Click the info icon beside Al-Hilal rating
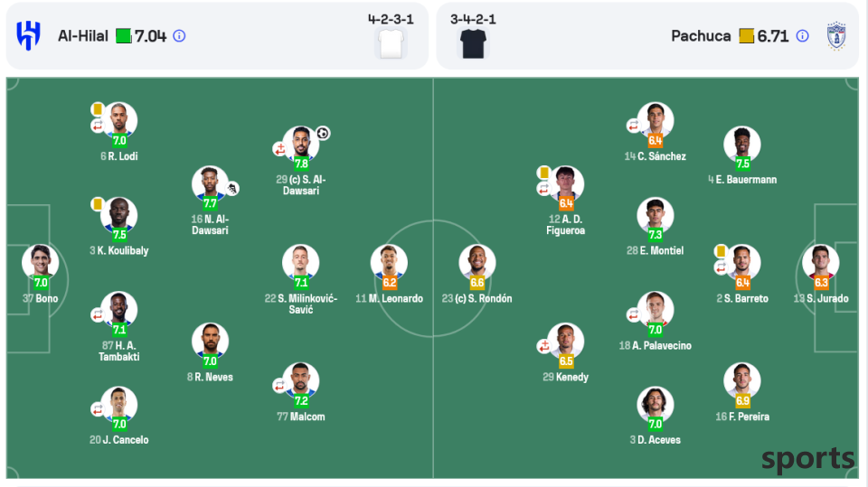The height and width of the screenshot is (487, 868). [x=179, y=36]
